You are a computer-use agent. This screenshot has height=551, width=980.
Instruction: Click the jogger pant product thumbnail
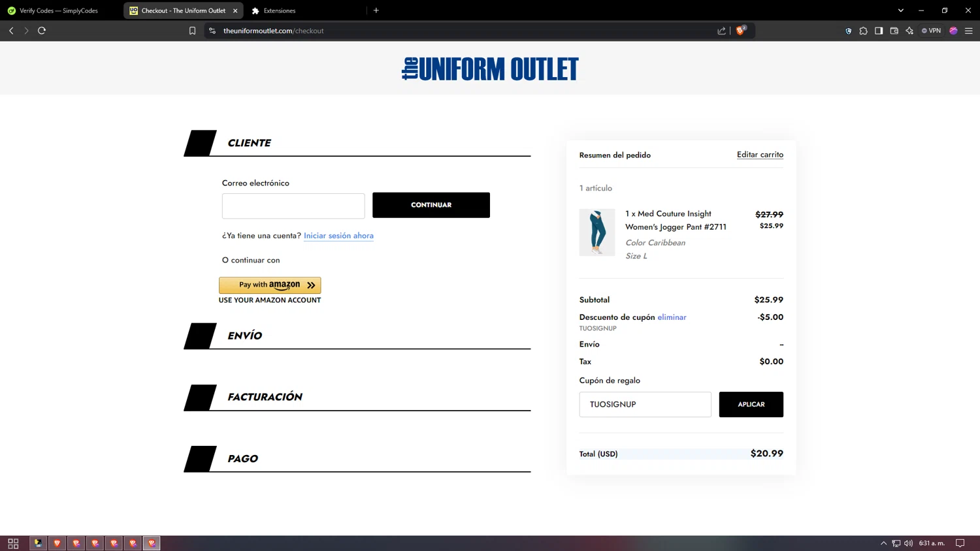coord(597,232)
